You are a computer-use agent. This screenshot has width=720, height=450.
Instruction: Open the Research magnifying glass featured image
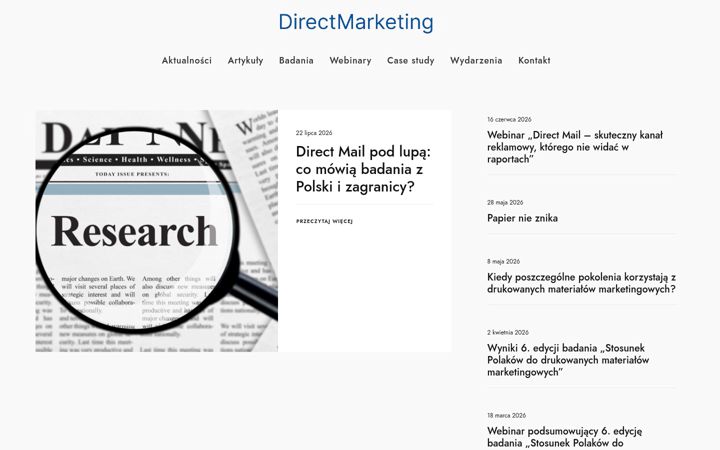pos(157,231)
